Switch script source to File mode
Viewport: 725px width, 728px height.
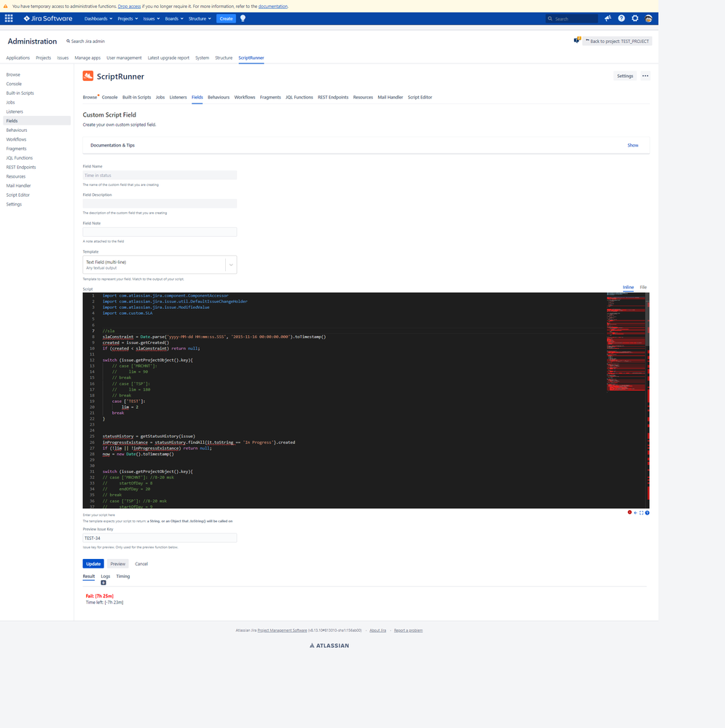pyautogui.click(x=642, y=287)
